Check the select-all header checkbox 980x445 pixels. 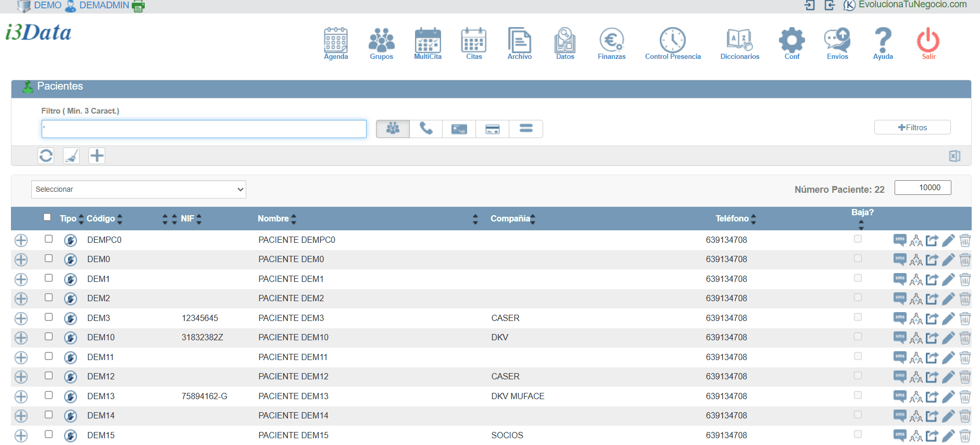click(x=47, y=217)
